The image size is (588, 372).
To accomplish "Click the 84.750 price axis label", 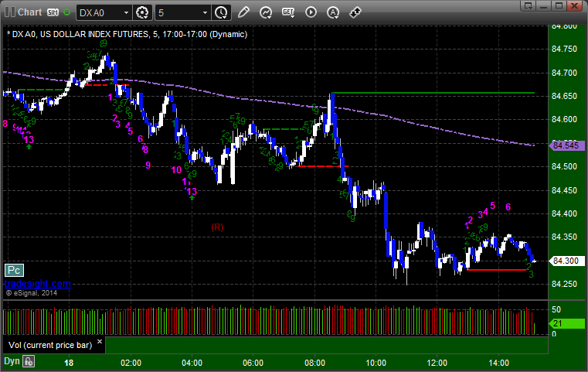I will (564, 49).
